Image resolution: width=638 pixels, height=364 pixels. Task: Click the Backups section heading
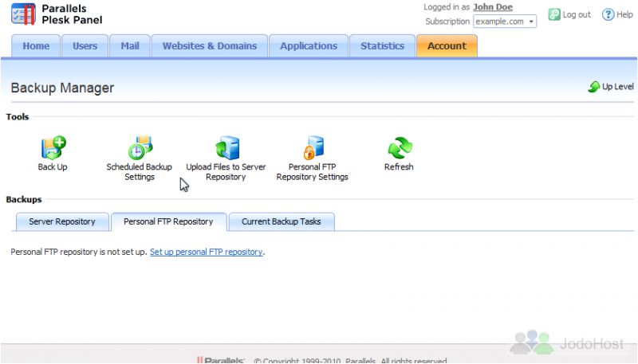24,199
